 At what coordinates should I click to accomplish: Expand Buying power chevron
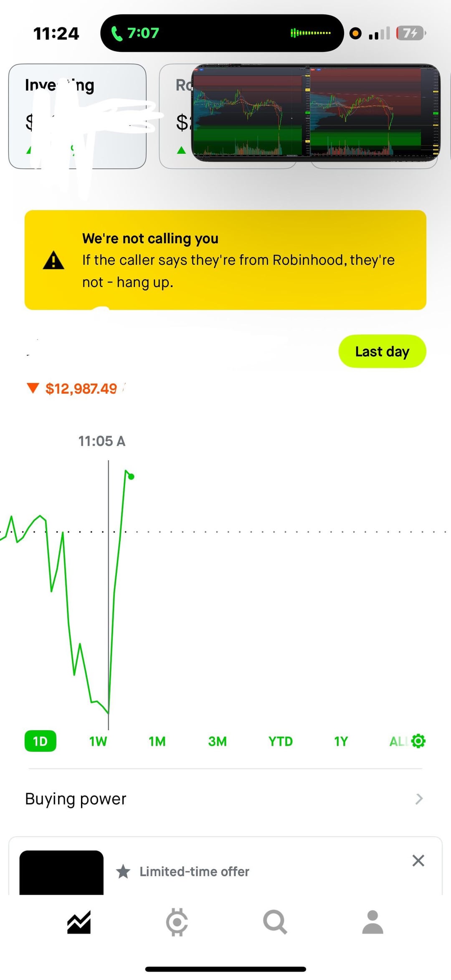click(419, 799)
